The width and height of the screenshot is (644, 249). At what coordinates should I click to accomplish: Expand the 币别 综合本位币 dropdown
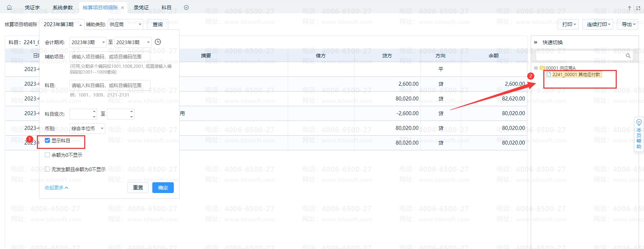(87, 128)
